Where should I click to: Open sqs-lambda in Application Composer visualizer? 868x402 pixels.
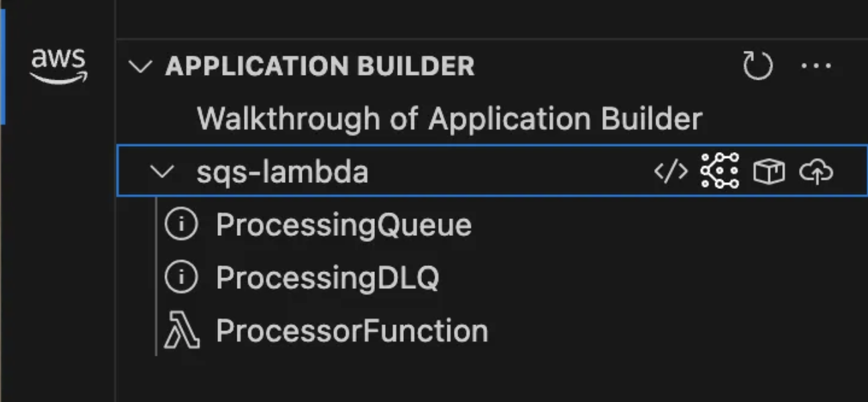point(718,170)
